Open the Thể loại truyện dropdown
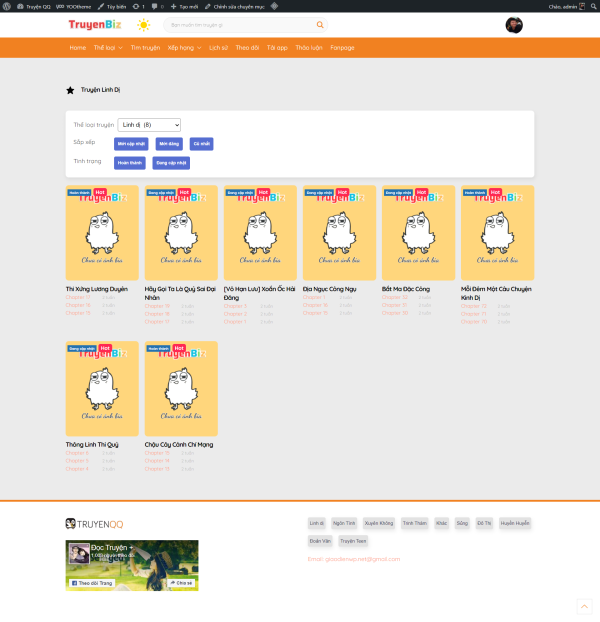This screenshot has height=622, width=600. click(149, 125)
